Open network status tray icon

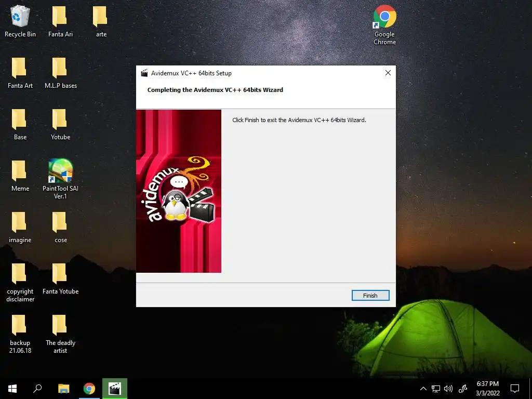click(436, 389)
